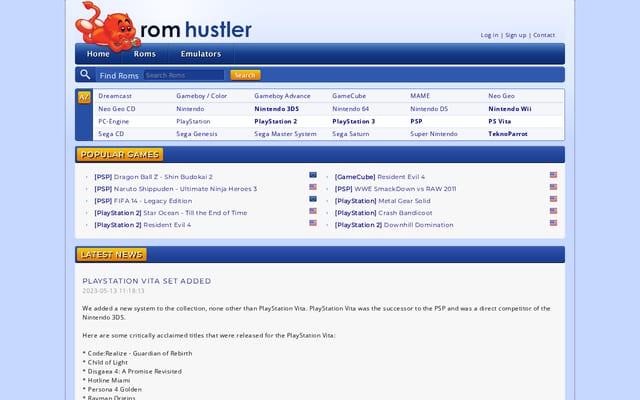Screen dimensions: 640x400
Task: Open the PlayStation Vita Set Added news headline
Action: [147, 281]
